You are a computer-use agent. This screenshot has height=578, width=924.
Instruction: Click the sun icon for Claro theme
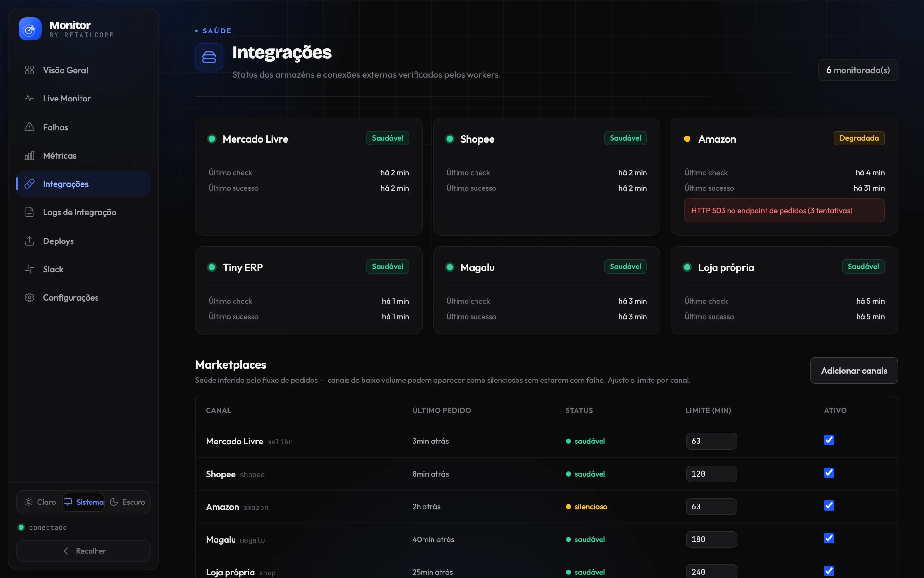pyautogui.click(x=29, y=502)
